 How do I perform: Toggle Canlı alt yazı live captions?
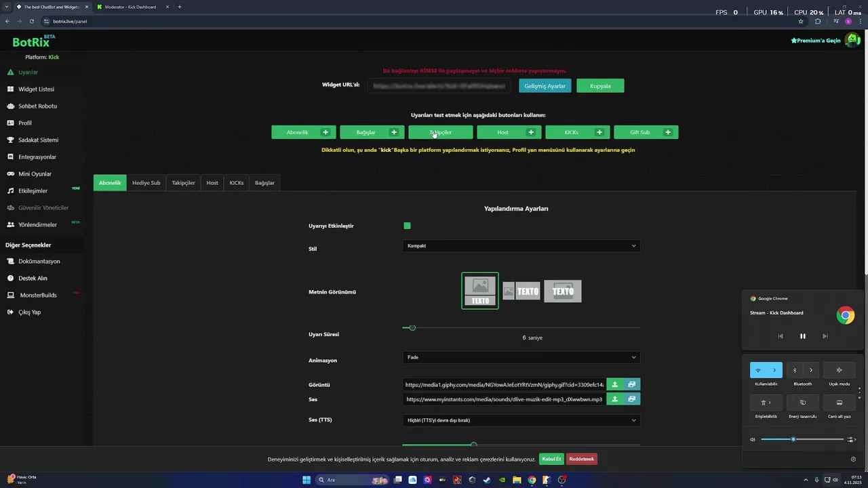[x=840, y=403]
